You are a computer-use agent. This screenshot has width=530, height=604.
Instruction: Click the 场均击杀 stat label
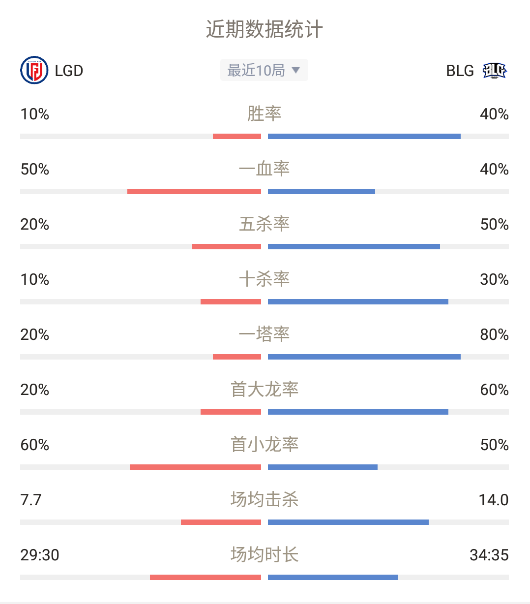[x=264, y=500]
